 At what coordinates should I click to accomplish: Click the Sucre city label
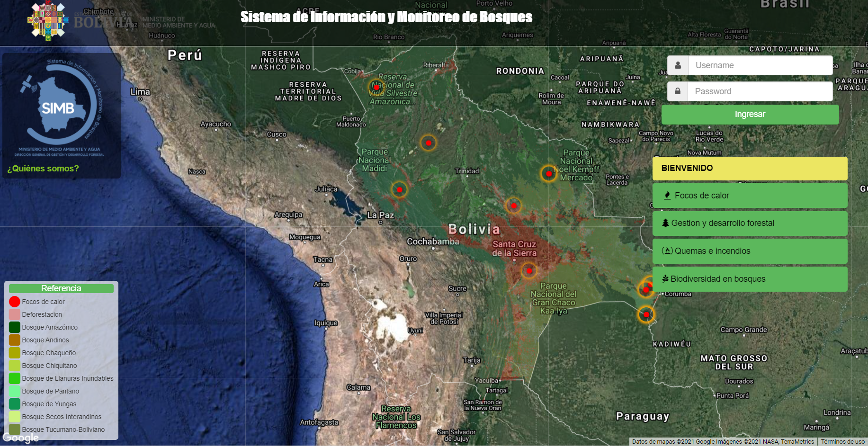click(457, 288)
